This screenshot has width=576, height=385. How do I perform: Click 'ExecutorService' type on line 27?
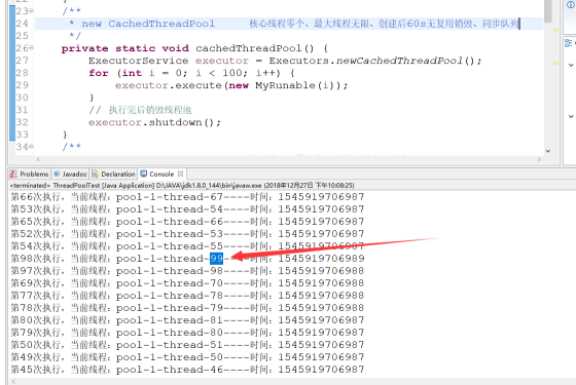click(138, 61)
